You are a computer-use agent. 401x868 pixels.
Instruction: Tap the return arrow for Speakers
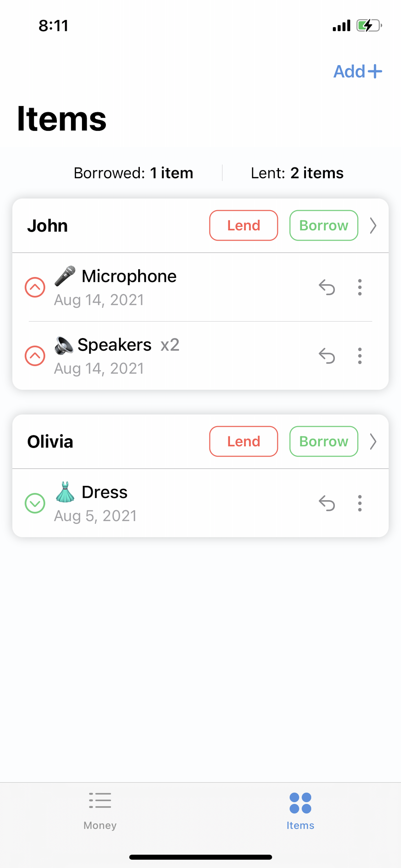coord(326,356)
